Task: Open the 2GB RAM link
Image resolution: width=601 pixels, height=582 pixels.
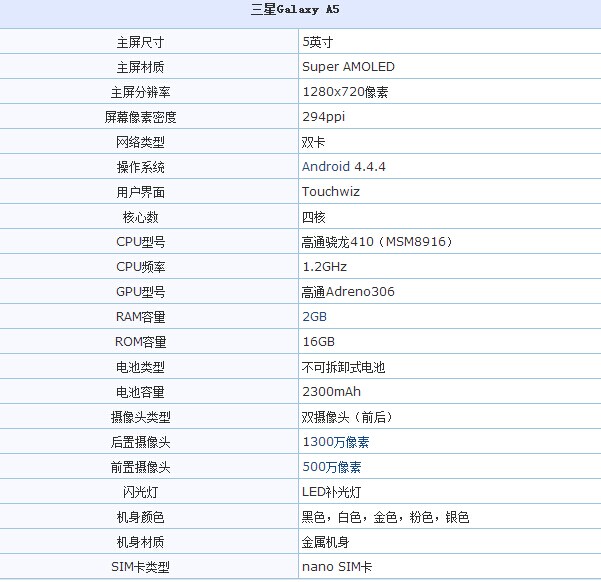Action: pyautogui.click(x=314, y=317)
